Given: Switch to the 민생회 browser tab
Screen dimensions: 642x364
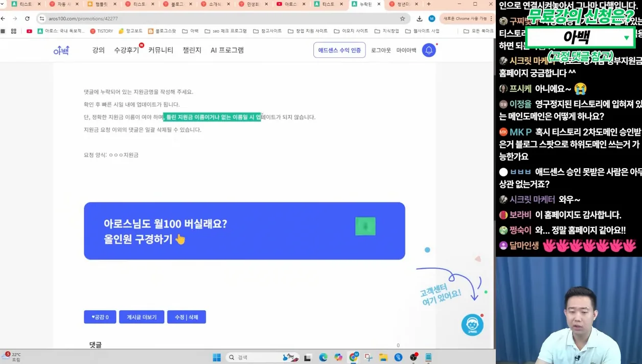Looking at the screenshot, I should point(252,4).
